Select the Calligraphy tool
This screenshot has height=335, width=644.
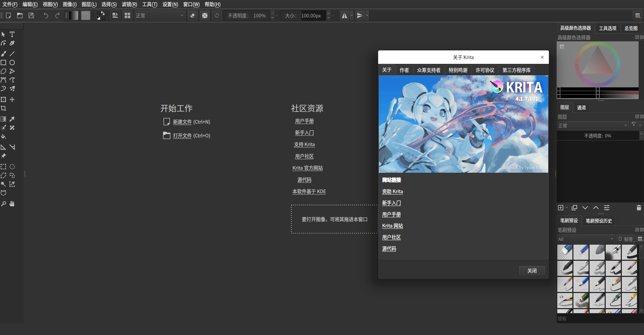coord(12,43)
